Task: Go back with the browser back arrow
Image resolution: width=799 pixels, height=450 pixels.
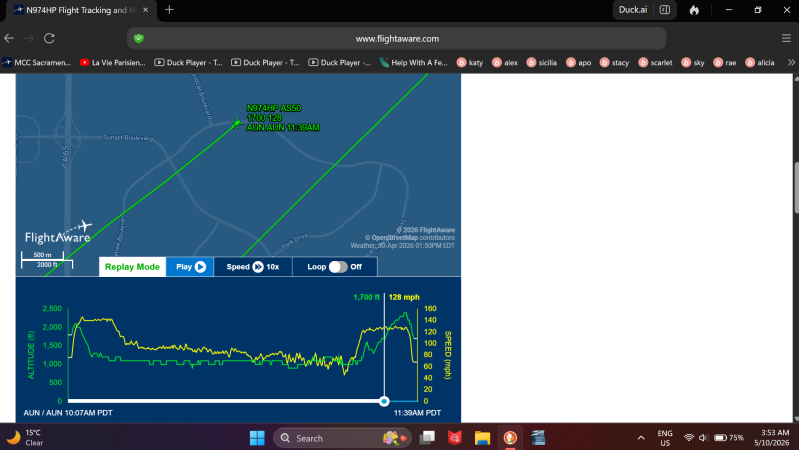Action: pos(9,38)
